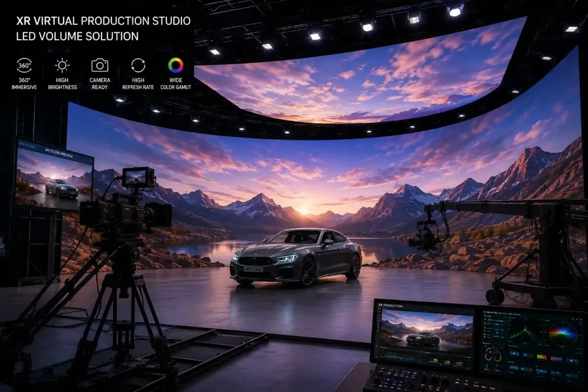Click 'XR PRODUCTION' title on control screen
Image resolution: width=588 pixels, height=392 pixels.
391,305
